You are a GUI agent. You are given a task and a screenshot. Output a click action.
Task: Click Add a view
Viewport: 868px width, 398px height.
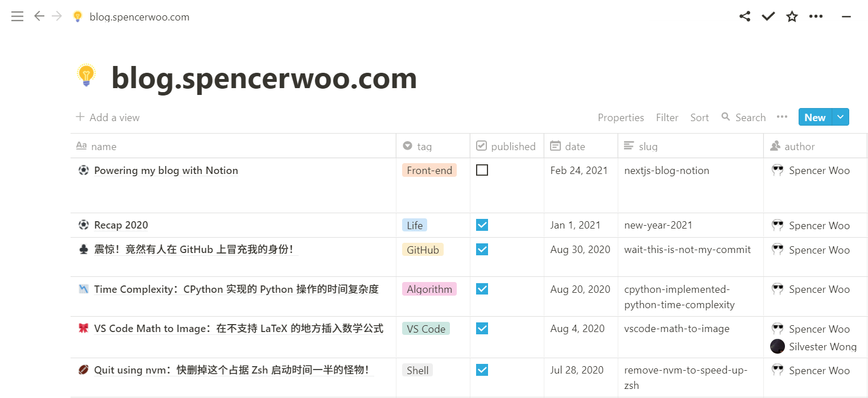click(108, 118)
